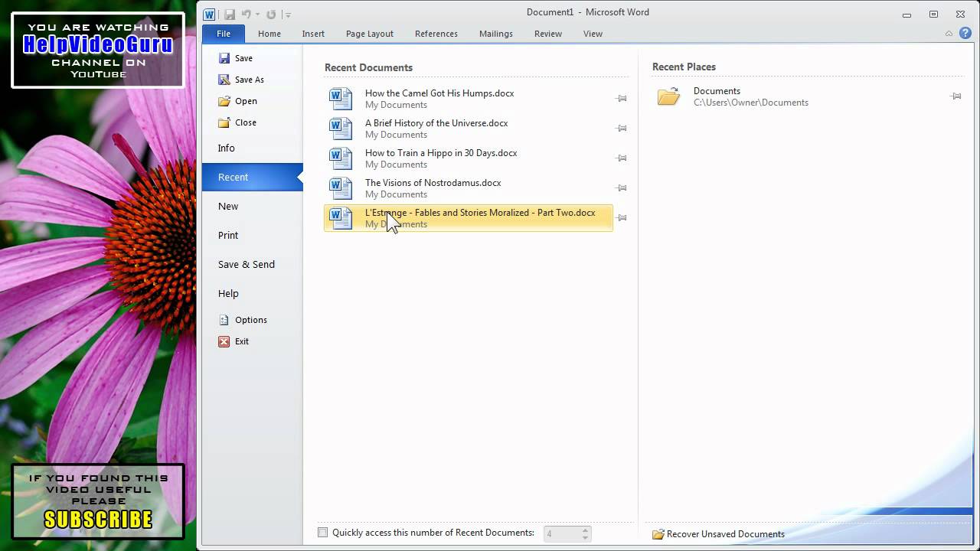Image resolution: width=980 pixels, height=551 pixels.
Task: Click the Word icon beside Nostradamus document
Action: (x=341, y=188)
